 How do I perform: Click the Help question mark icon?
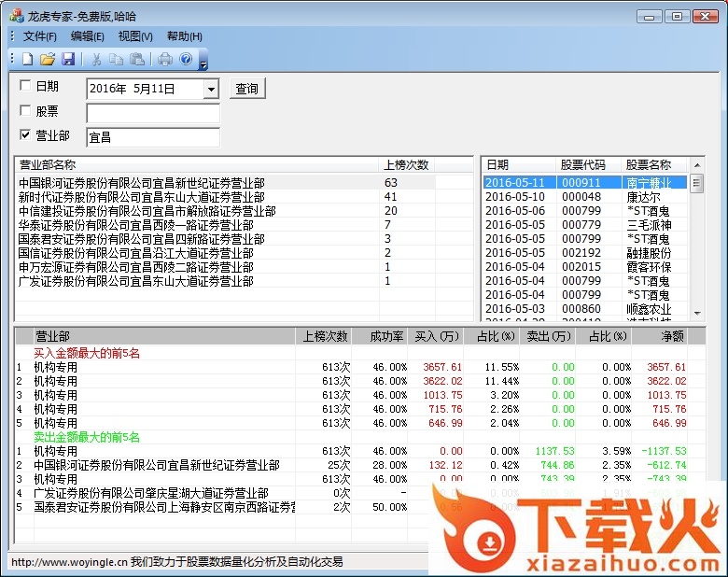pyautogui.click(x=186, y=60)
